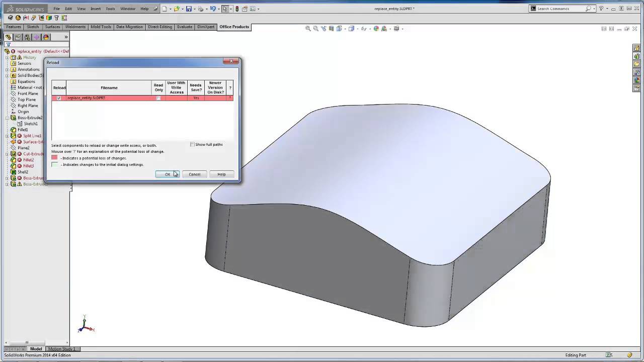Open the Save button dropdown arrow
This screenshot has width=644, height=362.
tap(194, 9)
